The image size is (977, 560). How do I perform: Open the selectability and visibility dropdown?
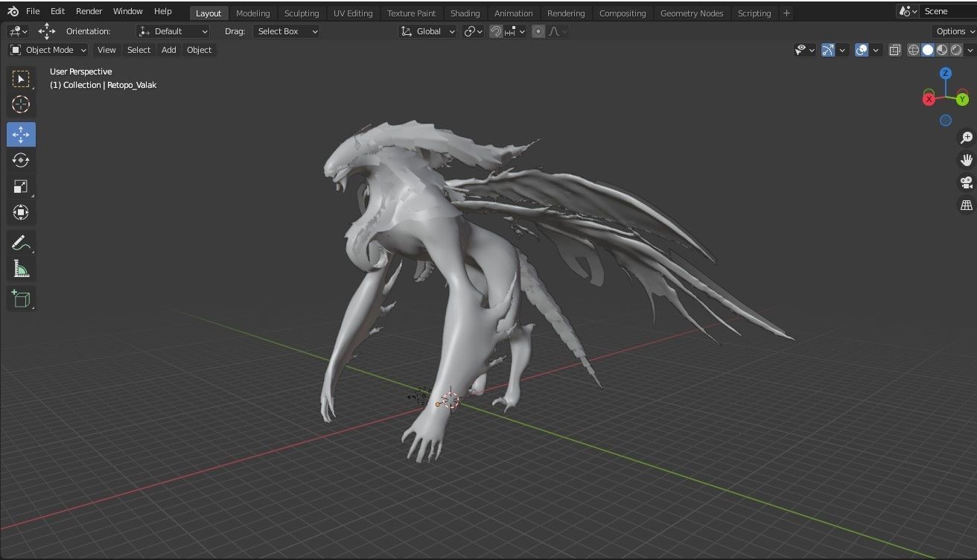coord(804,50)
